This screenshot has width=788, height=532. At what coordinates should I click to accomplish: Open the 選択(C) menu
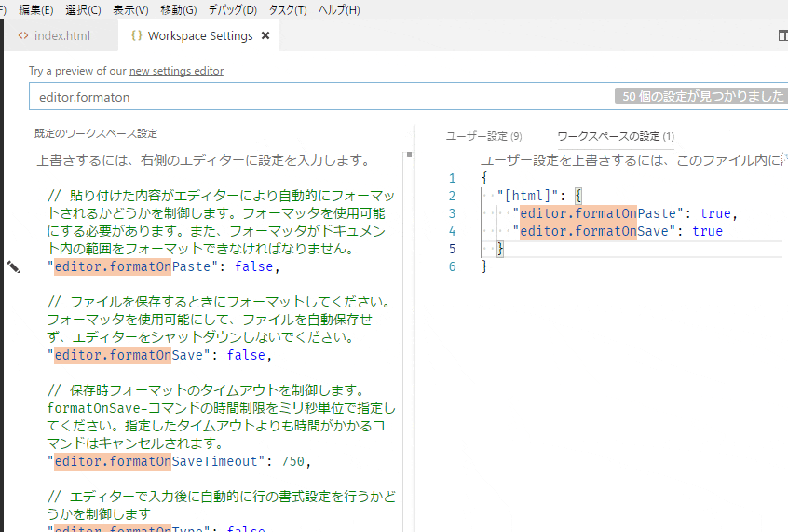83,10
